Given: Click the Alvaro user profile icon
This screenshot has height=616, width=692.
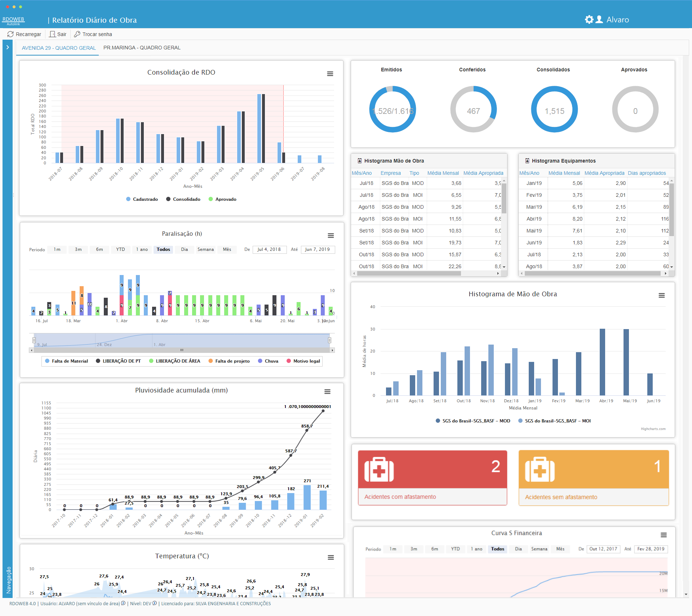Looking at the screenshot, I should (599, 19).
